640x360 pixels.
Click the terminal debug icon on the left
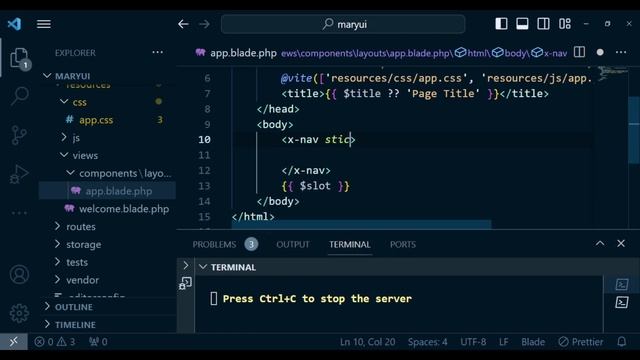pyautogui.click(x=185, y=283)
